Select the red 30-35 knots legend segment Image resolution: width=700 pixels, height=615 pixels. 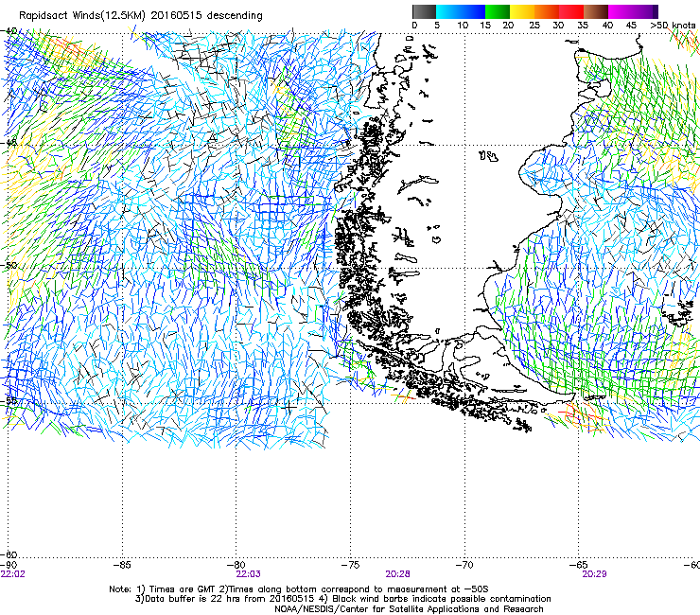[571, 11]
